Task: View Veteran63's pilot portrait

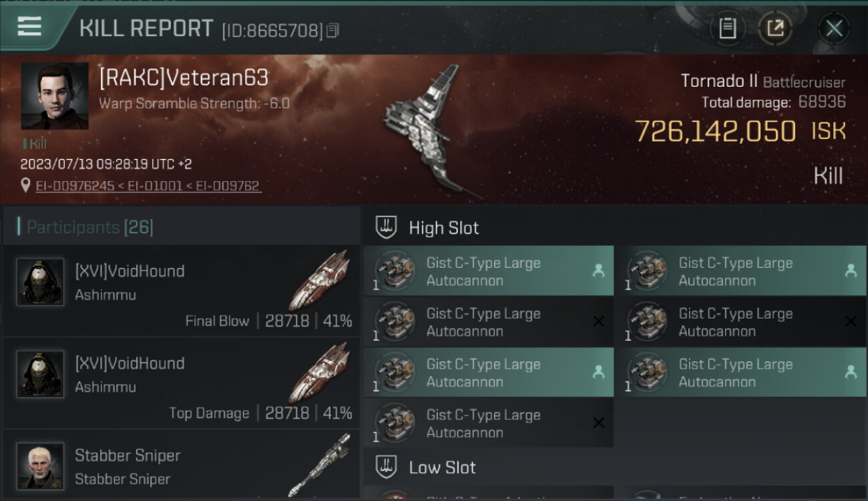Action: point(55,96)
